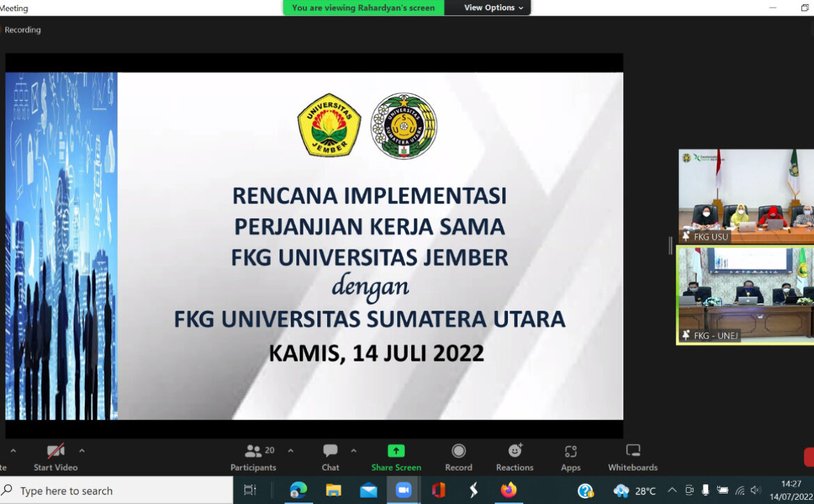Expand the Participants options arrow
This screenshot has height=504, width=814.
click(291, 450)
